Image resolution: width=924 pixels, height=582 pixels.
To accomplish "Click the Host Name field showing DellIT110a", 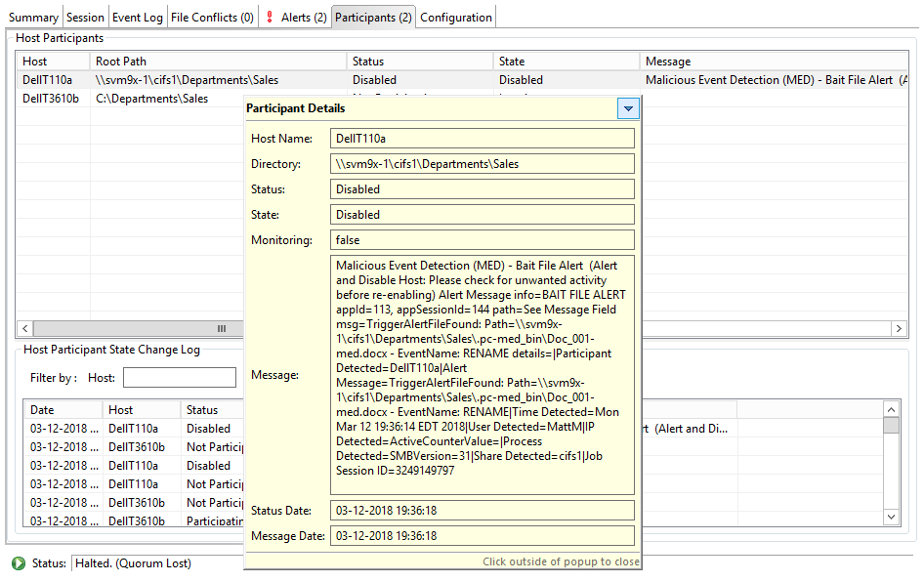I will [x=482, y=139].
